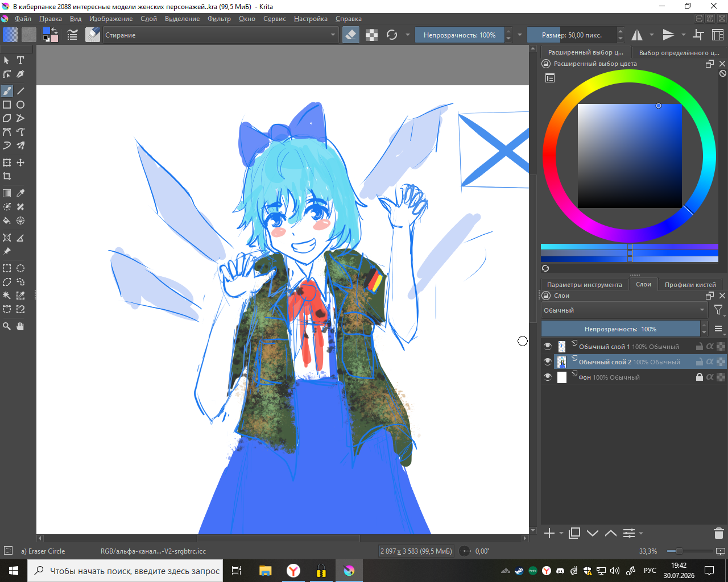Open layer blend mode Обычный dropdown
The height and width of the screenshot is (582, 728).
click(x=624, y=310)
